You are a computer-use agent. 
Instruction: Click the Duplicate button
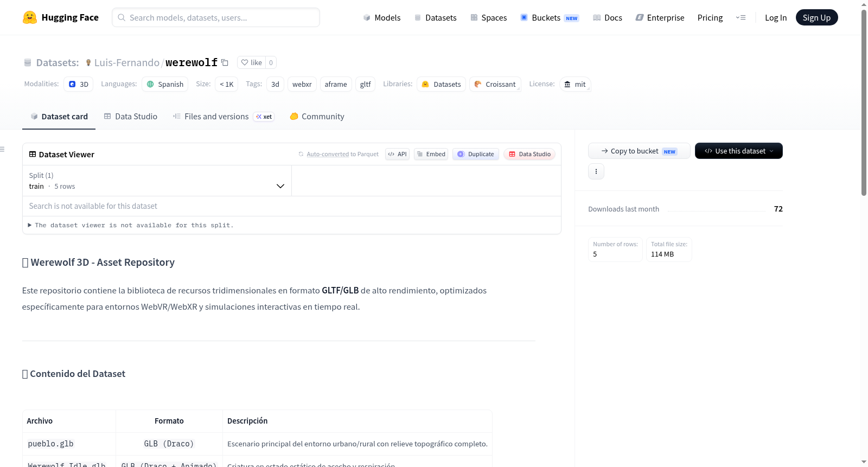pyautogui.click(x=476, y=154)
